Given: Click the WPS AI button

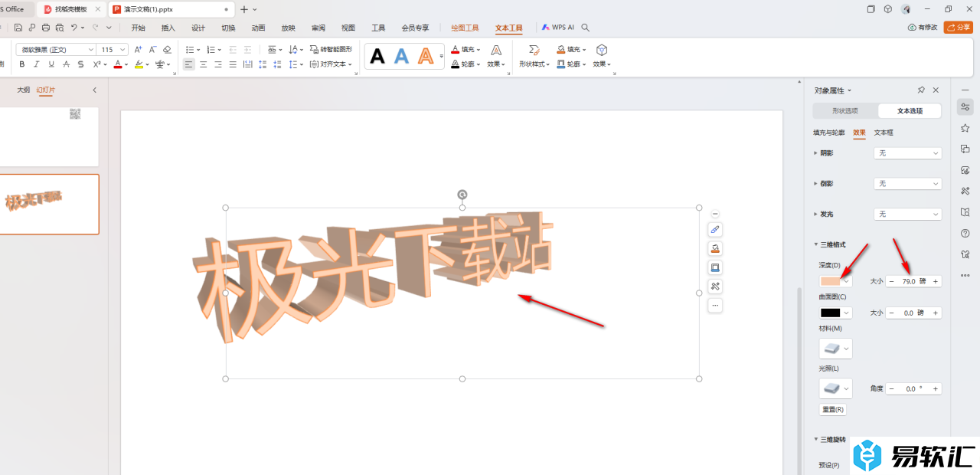Looking at the screenshot, I should [x=557, y=27].
